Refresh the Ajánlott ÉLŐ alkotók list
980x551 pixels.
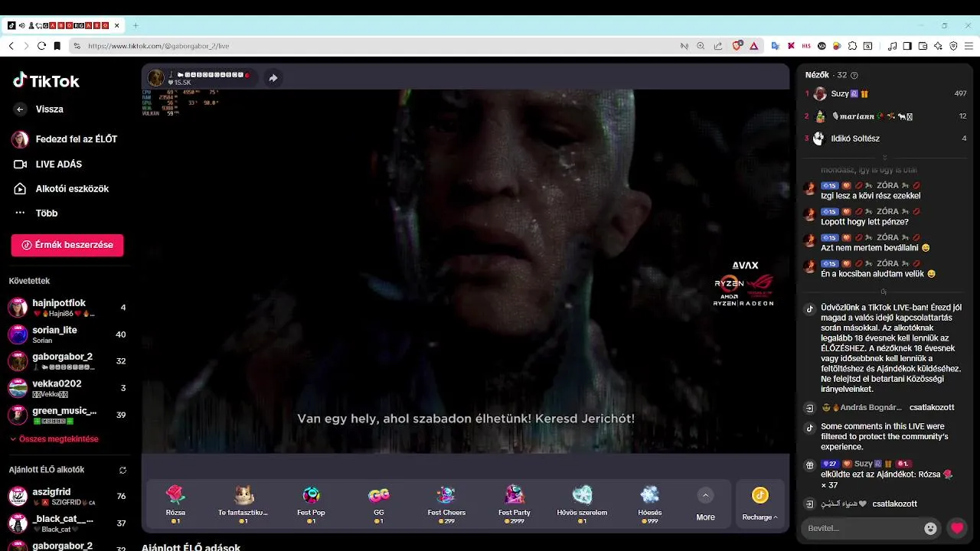coord(122,470)
